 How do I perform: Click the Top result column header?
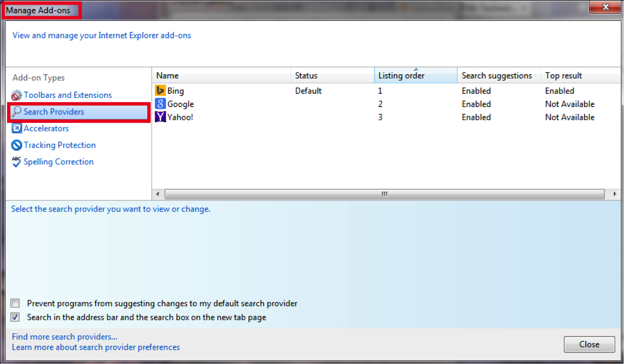click(x=580, y=76)
